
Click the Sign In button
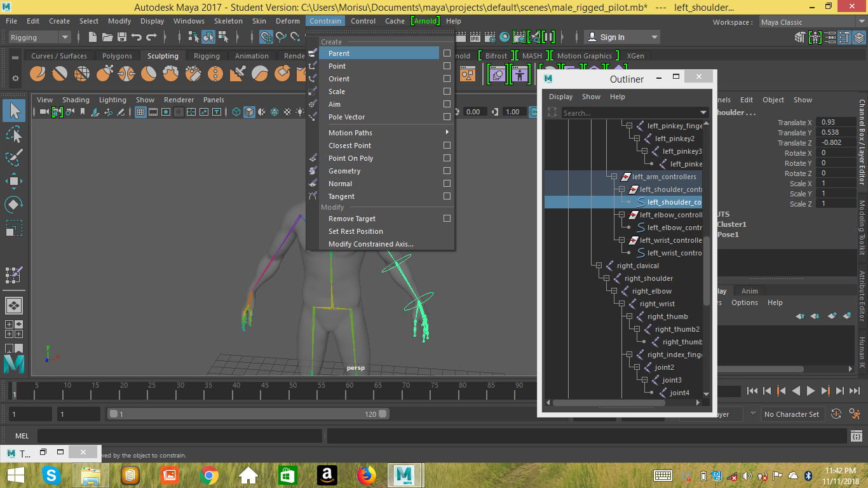[x=612, y=37]
